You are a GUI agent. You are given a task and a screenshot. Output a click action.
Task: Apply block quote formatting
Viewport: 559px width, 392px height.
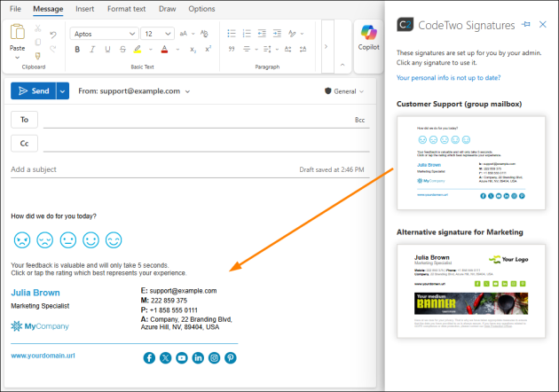click(232, 49)
